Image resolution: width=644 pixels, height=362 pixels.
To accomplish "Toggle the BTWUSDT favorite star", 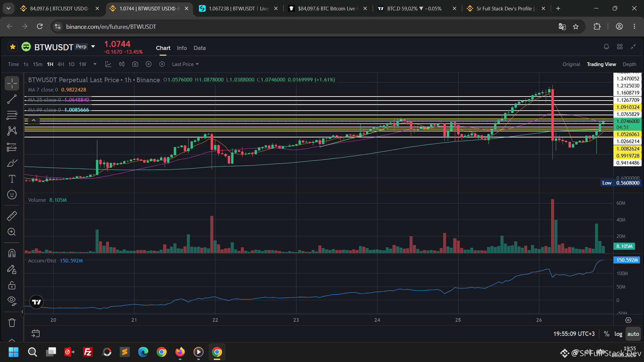I will [13, 47].
